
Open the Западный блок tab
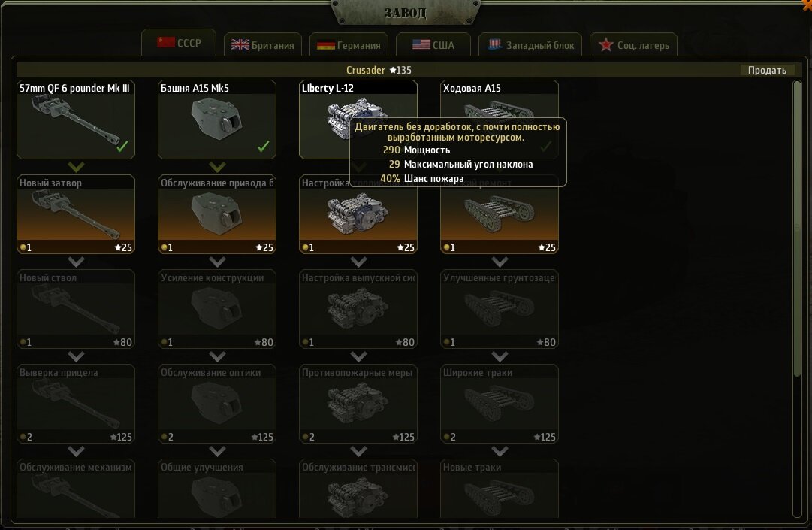coord(531,45)
